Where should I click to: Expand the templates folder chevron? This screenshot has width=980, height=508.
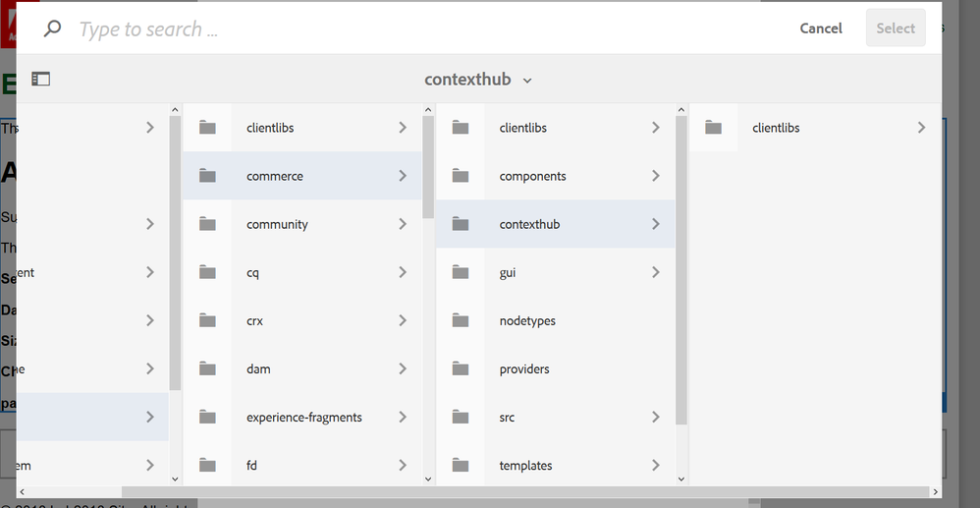click(655, 465)
